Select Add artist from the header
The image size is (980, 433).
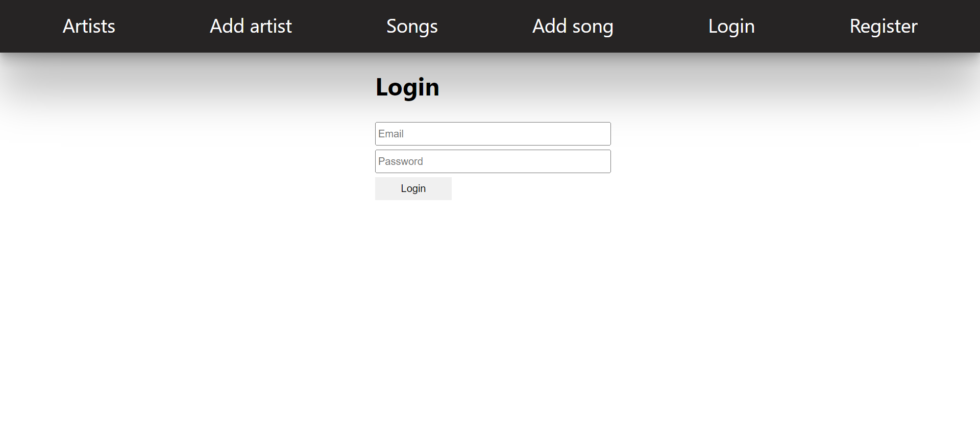tap(251, 26)
